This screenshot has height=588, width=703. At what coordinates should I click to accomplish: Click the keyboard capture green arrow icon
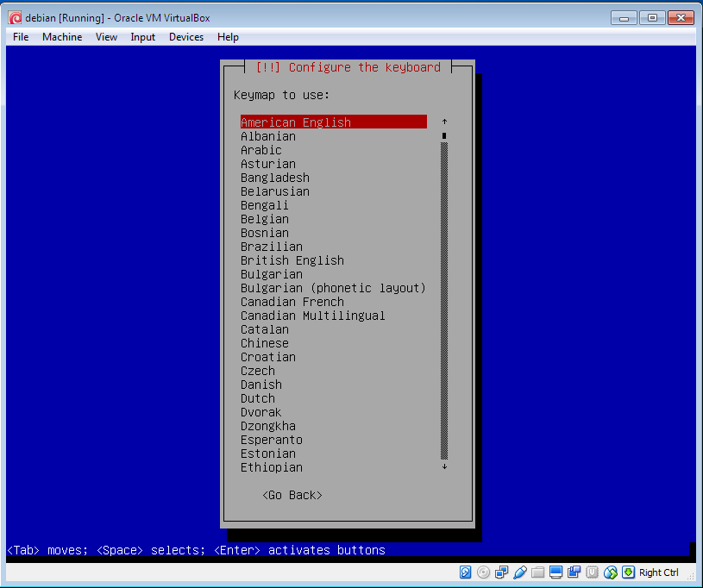(x=628, y=572)
